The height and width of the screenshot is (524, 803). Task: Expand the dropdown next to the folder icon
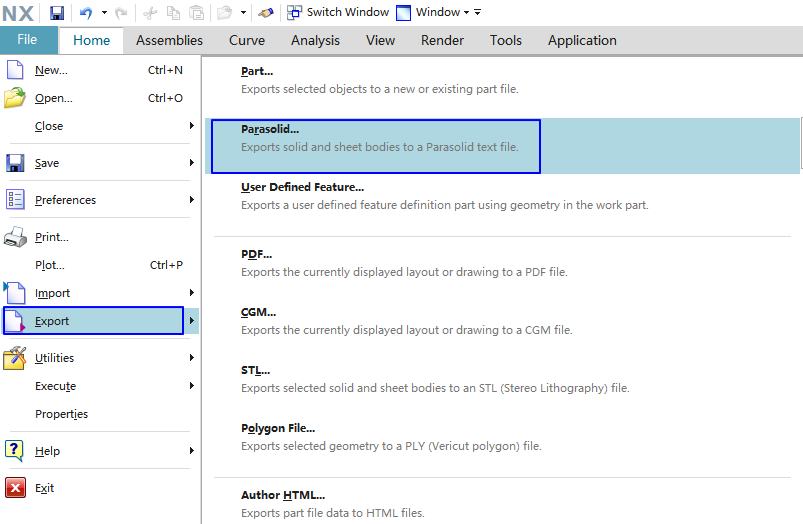tap(243, 12)
